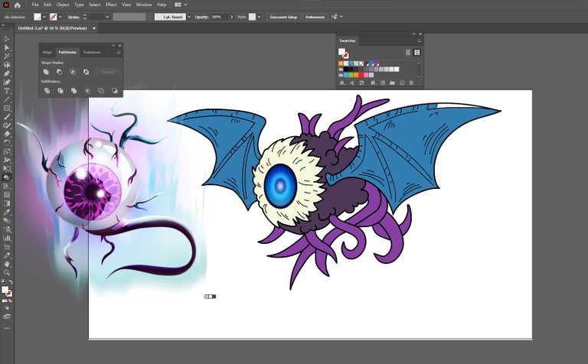Select the Type tool
The height and width of the screenshot is (364, 588).
[7, 91]
